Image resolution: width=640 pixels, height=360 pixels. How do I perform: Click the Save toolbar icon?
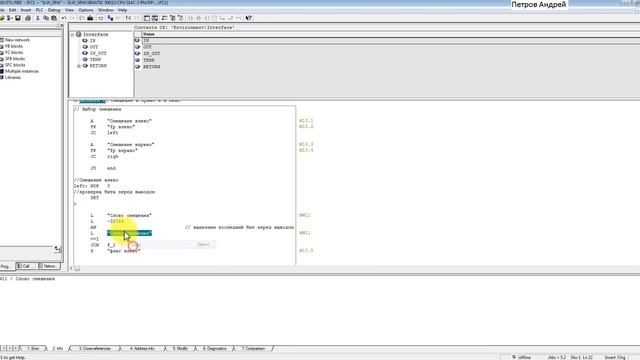tap(18, 18)
